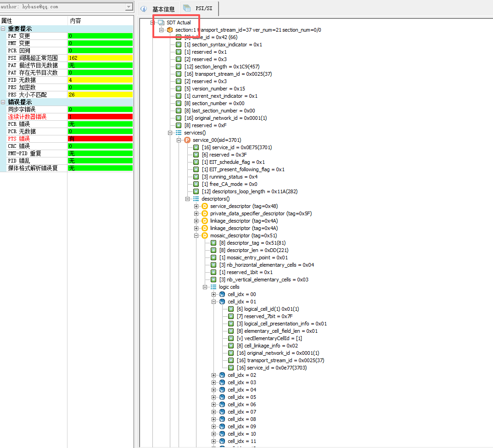493x448 pixels.
Task: Click the logic cells list icon
Action: (x=213, y=287)
